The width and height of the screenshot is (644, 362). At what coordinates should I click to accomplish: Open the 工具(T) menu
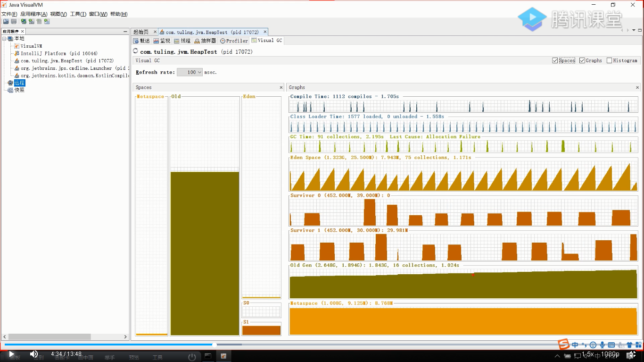pyautogui.click(x=78, y=14)
